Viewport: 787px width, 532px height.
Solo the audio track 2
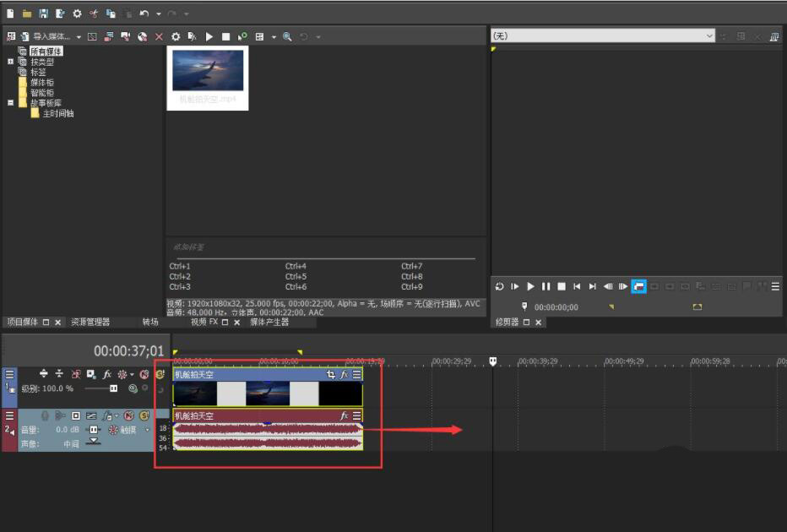click(x=144, y=415)
